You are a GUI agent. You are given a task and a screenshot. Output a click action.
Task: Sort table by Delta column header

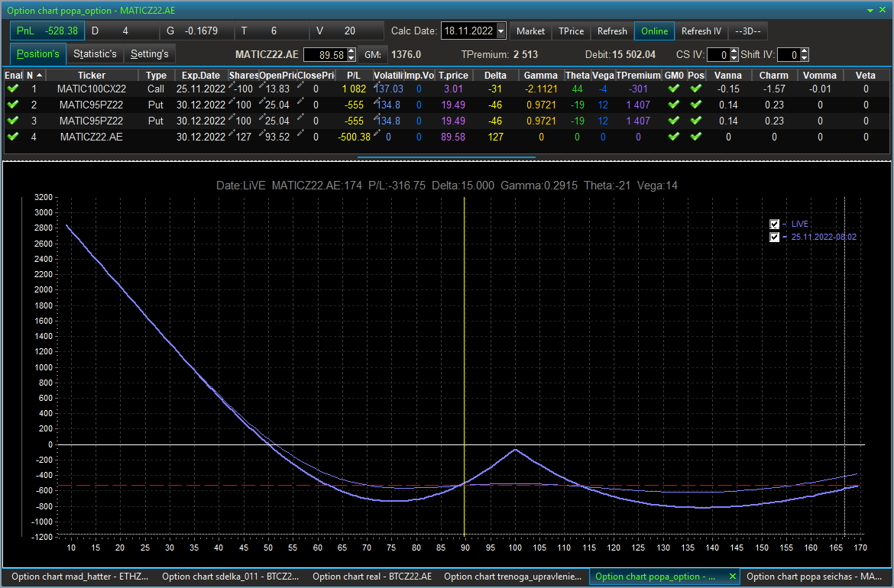coord(495,75)
